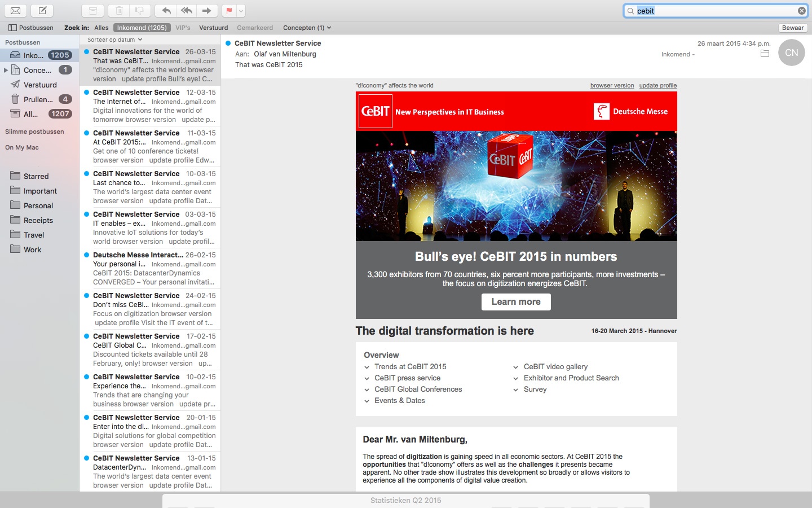Forward the message with the right arrow icon
Image resolution: width=812 pixels, height=508 pixels.
pyautogui.click(x=207, y=10)
